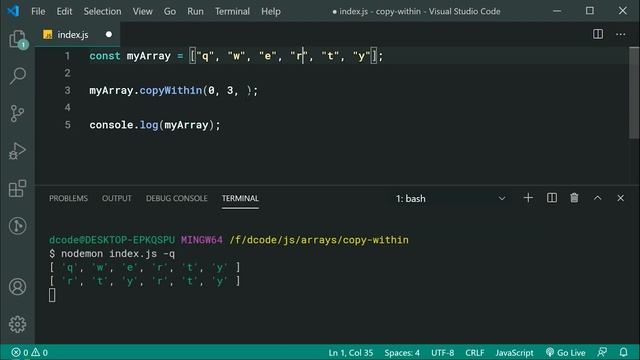Close the unsaved index.js tab dot

[109, 34]
